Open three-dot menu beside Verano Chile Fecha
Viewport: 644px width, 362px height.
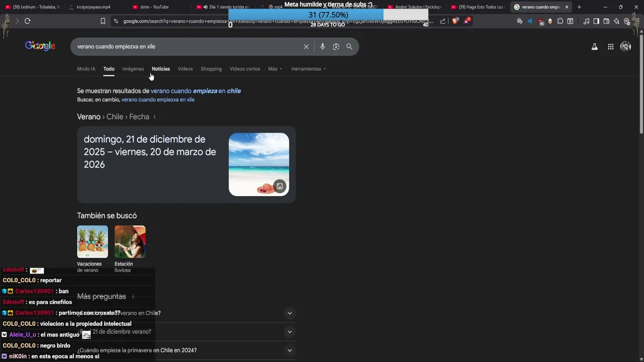point(154,117)
